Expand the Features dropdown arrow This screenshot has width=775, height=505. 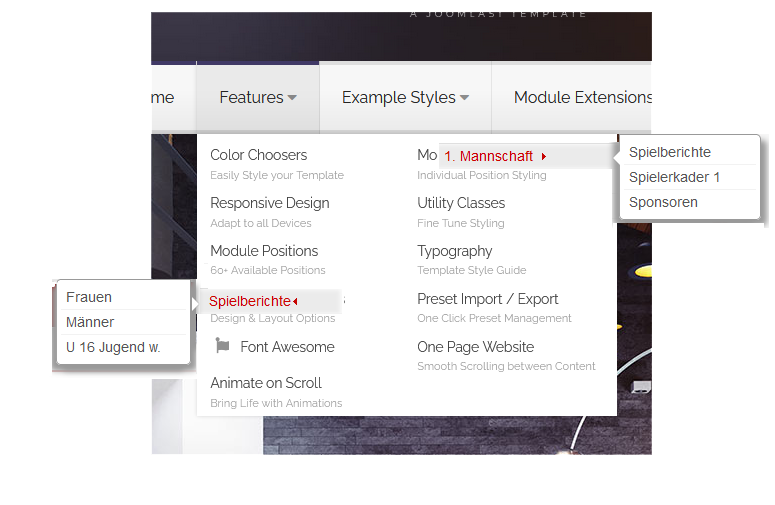point(292,98)
